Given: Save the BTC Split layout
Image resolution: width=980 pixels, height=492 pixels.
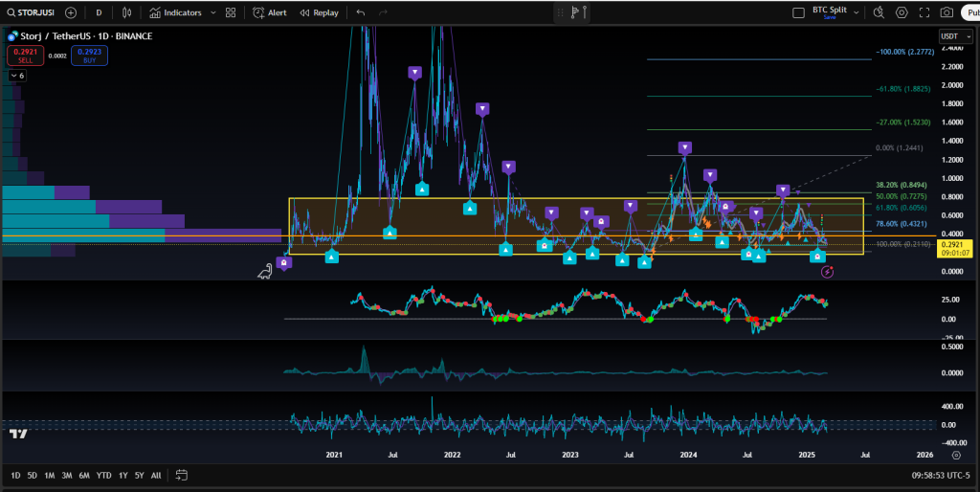Looking at the screenshot, I should pos(830,17).
